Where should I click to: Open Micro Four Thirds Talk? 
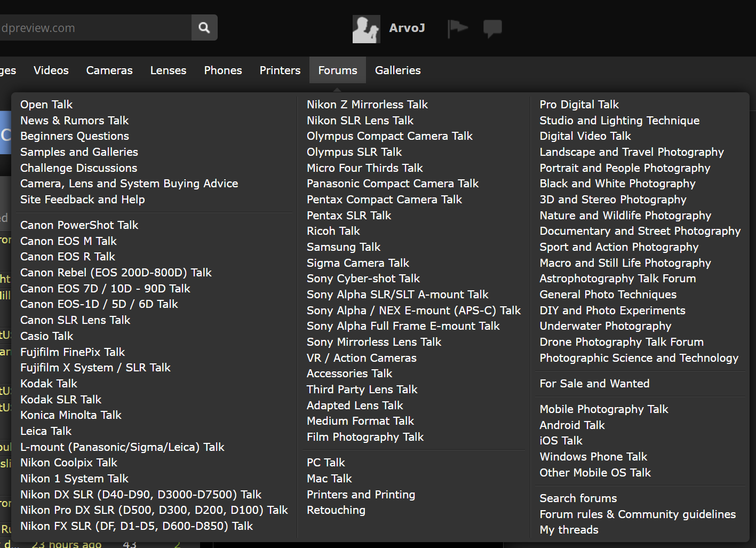[365, 168]
